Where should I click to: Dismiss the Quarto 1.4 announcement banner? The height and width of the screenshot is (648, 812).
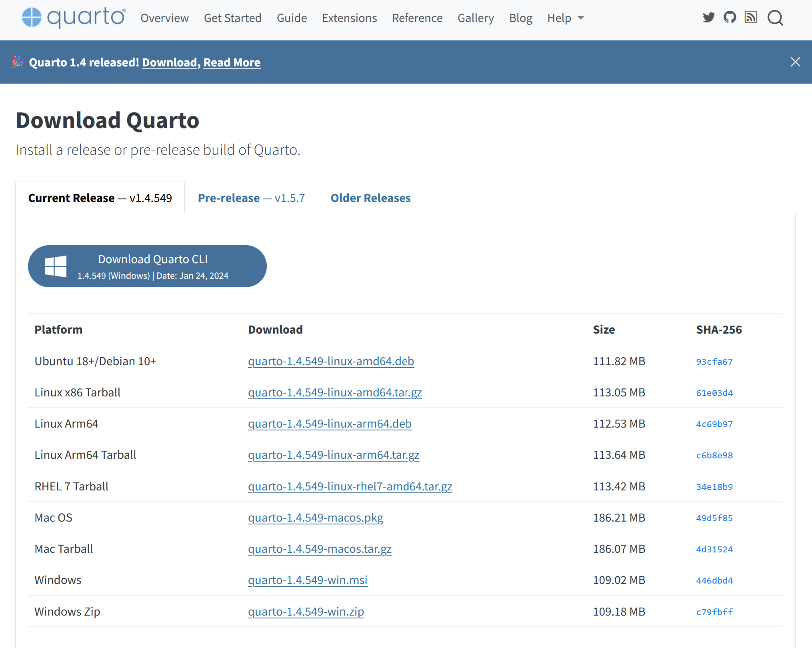click(x=795, y=62)
